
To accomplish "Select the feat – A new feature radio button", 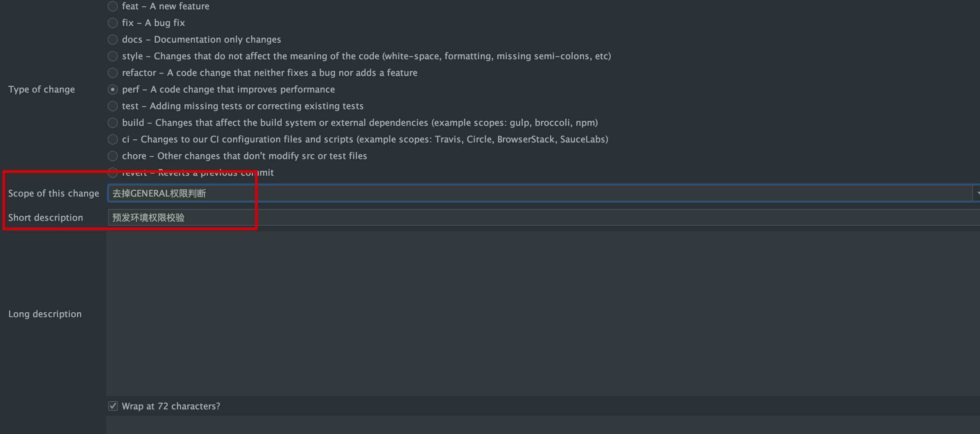I will [x=113, y=6].
